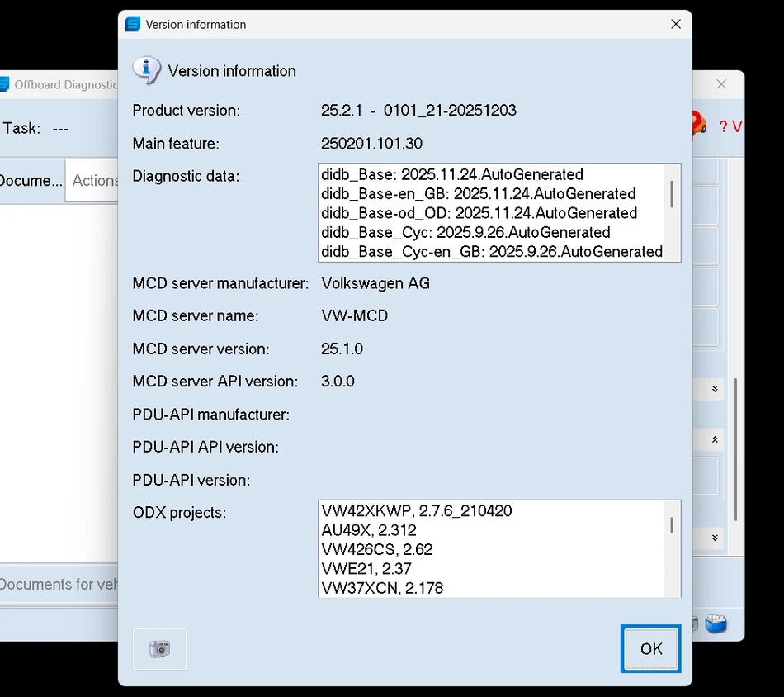
Task: Click OK in Version information dialog
Action: [650, 648]
